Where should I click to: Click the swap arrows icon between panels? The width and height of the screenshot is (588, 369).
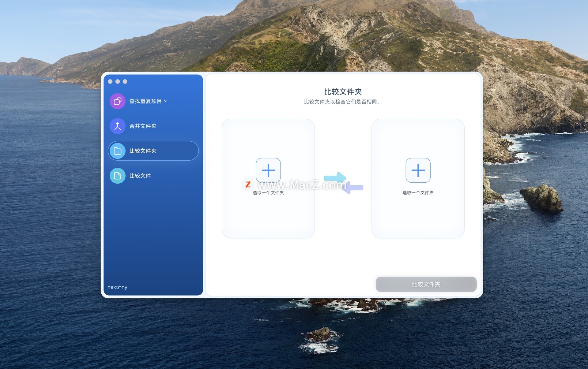[x=343, y=183]
